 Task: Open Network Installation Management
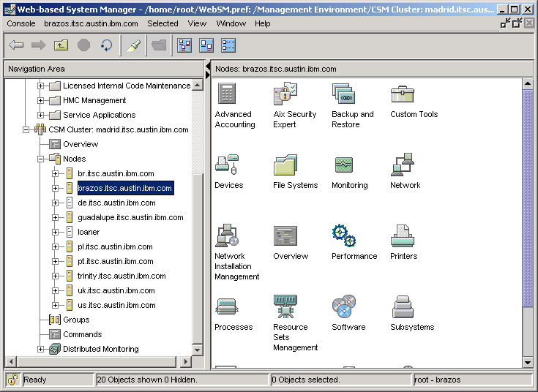(227, 235)
